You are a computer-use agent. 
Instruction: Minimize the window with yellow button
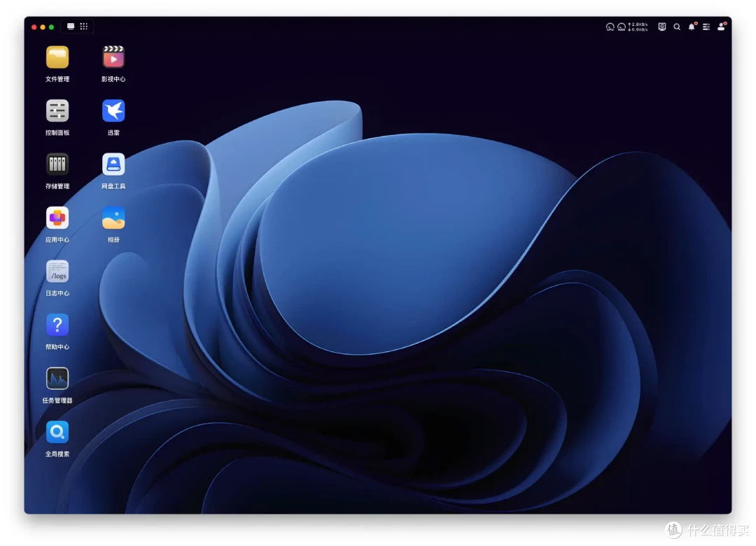[43, 27]
